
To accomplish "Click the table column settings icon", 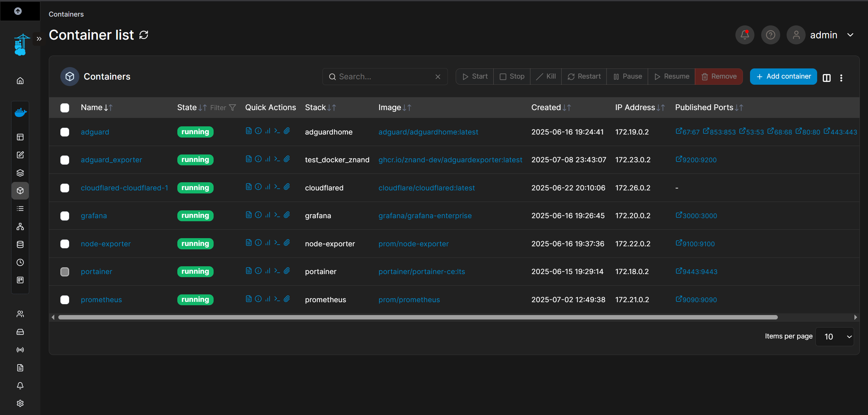I will (827, 78).
